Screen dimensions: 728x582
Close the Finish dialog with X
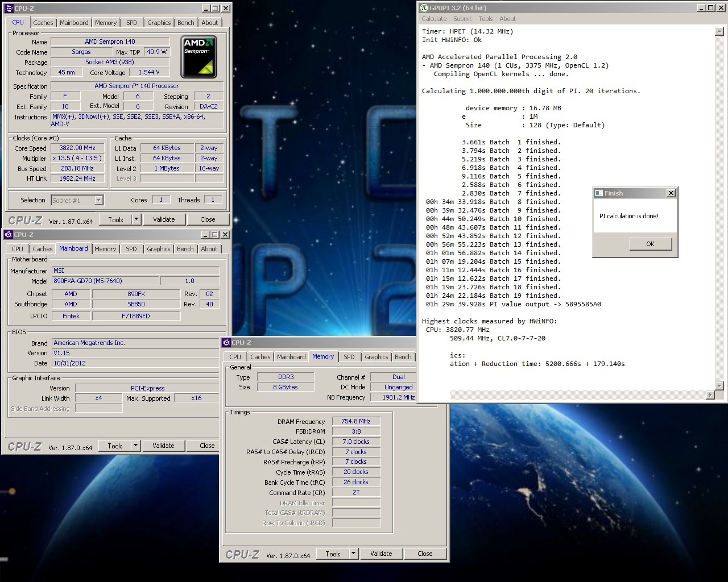click(x=671, y=193)
